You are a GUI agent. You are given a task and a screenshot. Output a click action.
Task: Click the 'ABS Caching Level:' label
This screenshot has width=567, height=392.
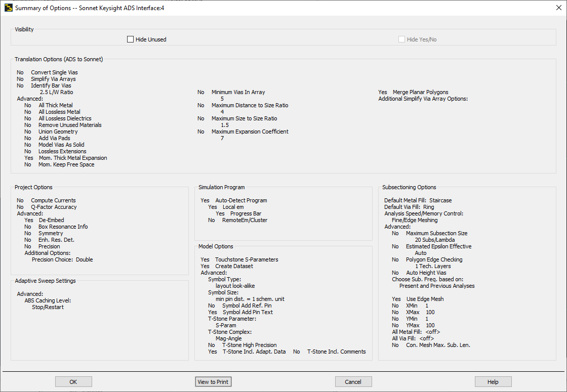(x=48, y=300)
